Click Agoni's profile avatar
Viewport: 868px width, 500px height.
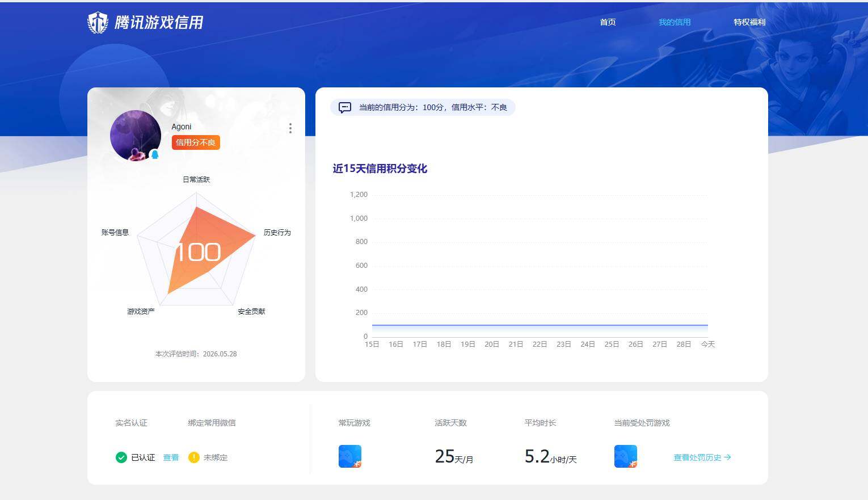pos(136,136)
